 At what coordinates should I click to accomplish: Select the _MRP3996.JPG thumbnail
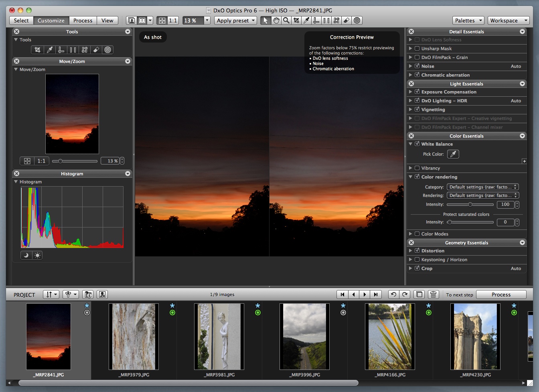(x=304, y=336)
